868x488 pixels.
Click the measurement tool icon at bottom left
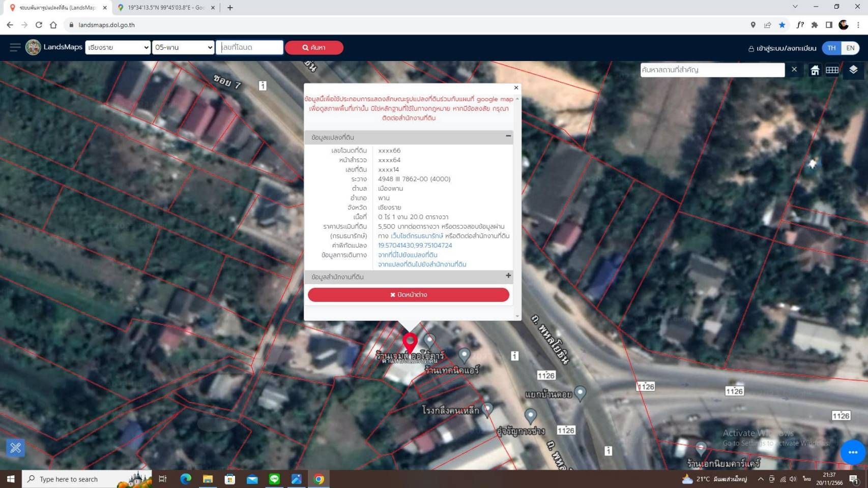click(15, 448)
